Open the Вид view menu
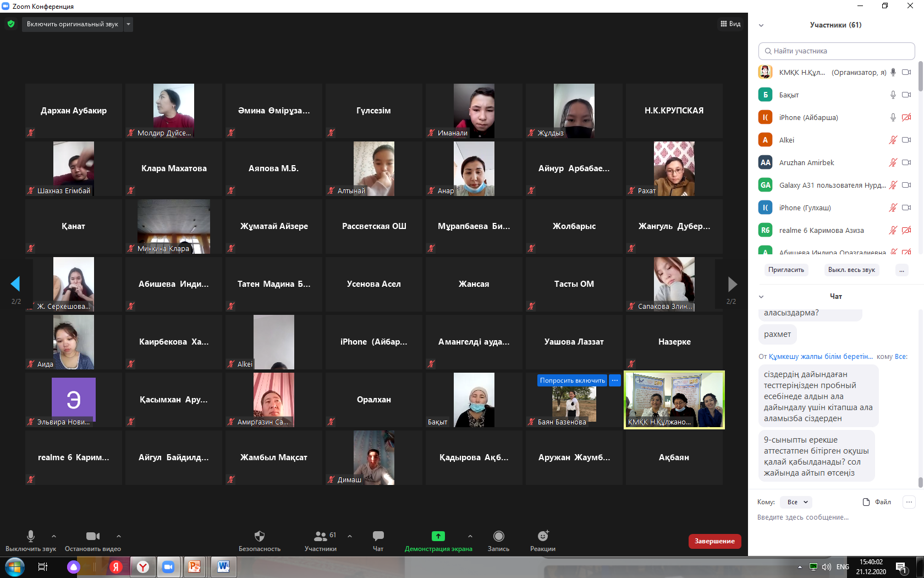The image size is (924, 578). [x=730, y=24]
